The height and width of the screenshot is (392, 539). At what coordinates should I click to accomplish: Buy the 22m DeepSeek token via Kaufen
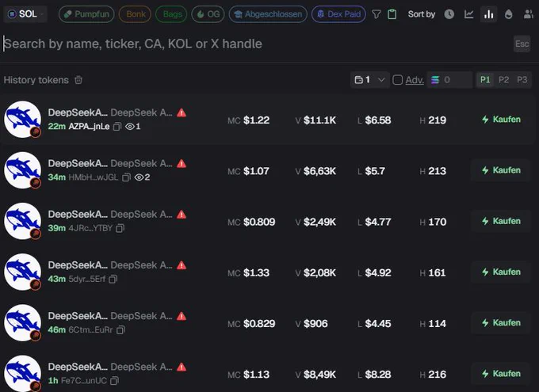501,120
